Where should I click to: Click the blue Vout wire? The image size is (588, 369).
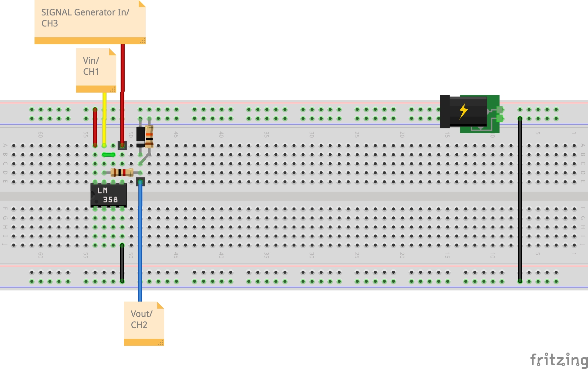[140, 242]
